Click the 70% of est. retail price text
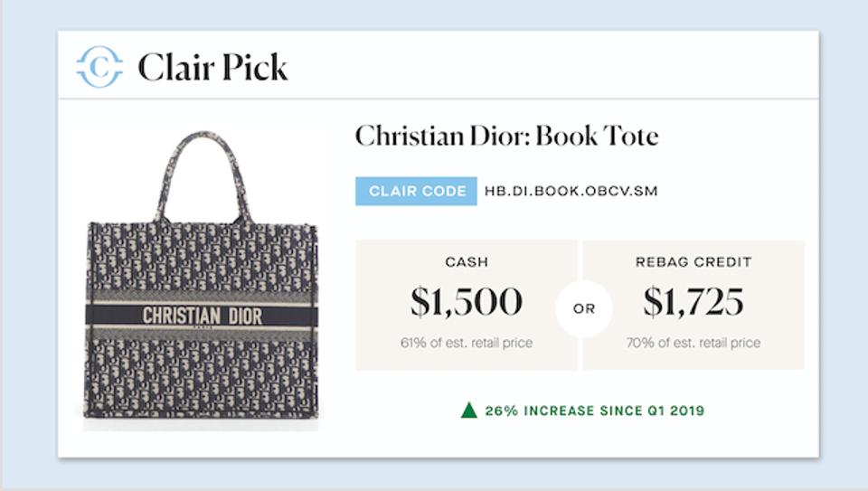This screenshot has width=868, height=491. click(x=693, y=344)
